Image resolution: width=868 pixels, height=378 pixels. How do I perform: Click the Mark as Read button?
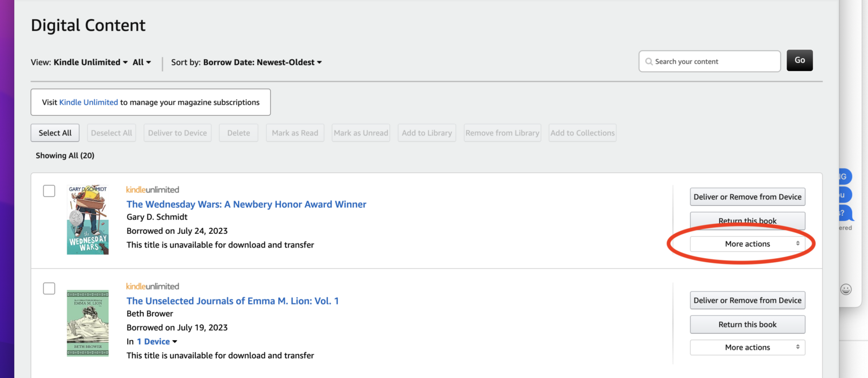click(295, 133)
